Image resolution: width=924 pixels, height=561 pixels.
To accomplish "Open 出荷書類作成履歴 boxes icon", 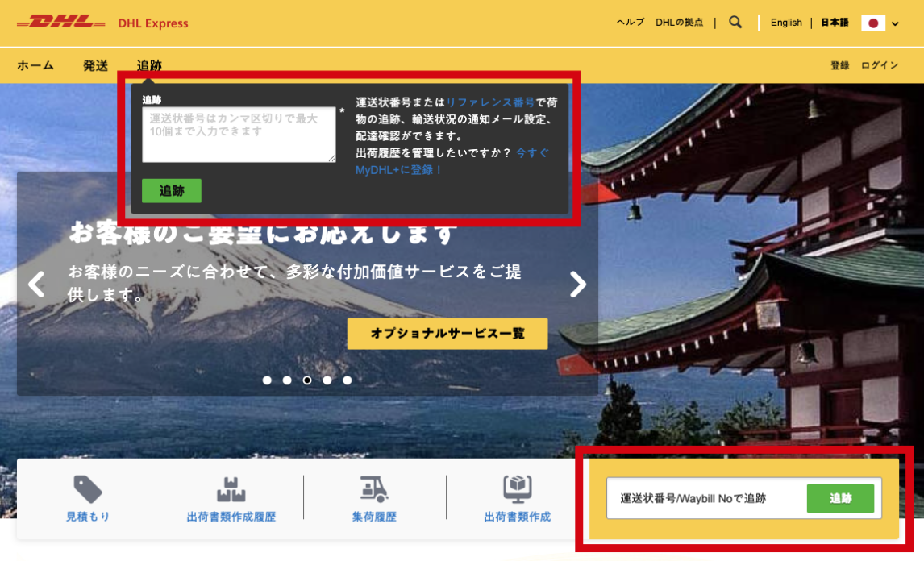I will pos(231,489).
